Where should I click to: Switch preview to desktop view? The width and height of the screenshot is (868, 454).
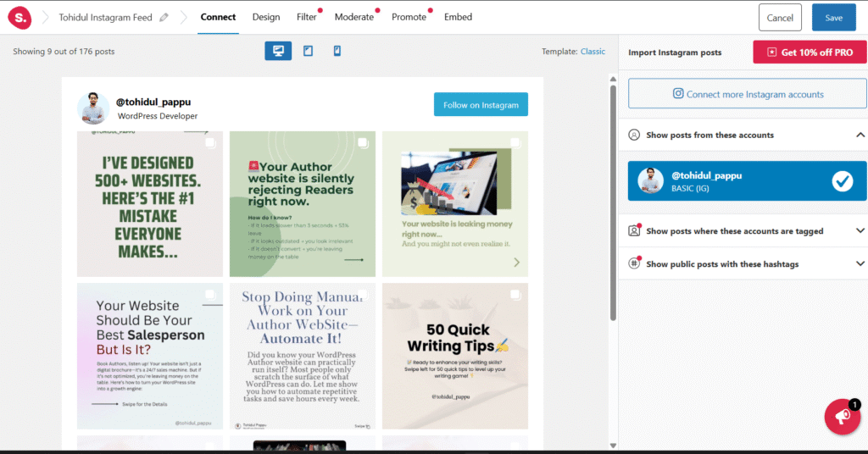pyautogui.click(x=278, y=51)
